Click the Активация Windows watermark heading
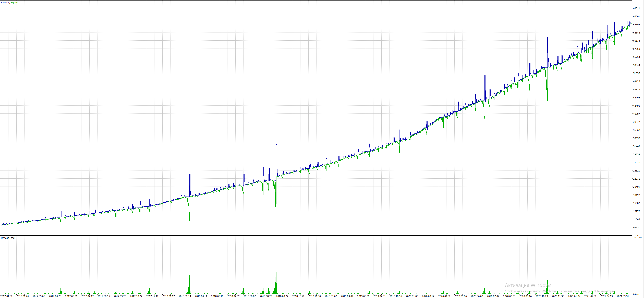Image resolution: width=644 pixels, height=298 pixels. pos(528,285)
